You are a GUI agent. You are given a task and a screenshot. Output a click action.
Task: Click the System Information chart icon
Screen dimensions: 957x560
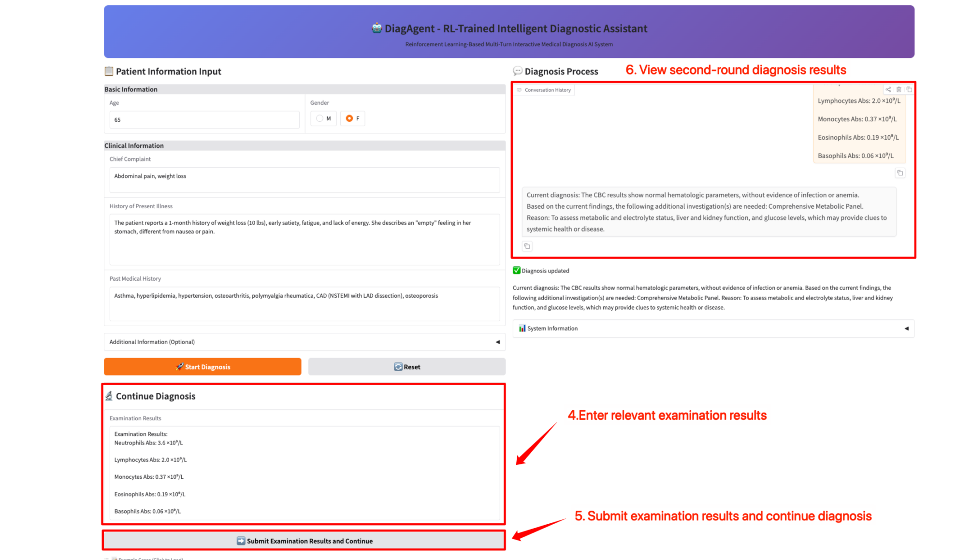pos(522,328)
